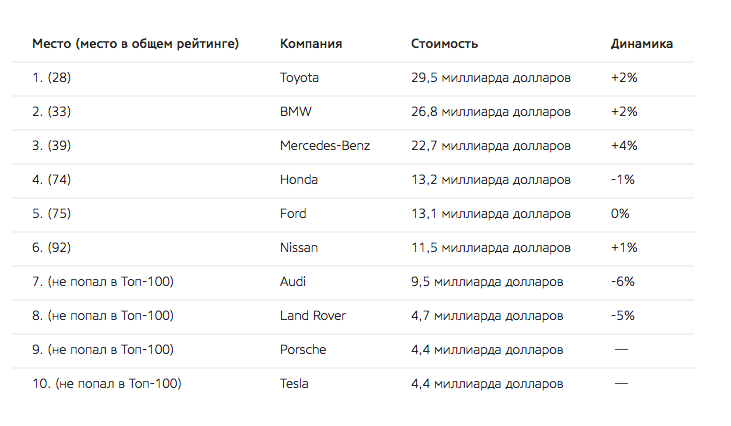
Task: Click the rank cell "1. (28)"
Action: tap(52, 78)
